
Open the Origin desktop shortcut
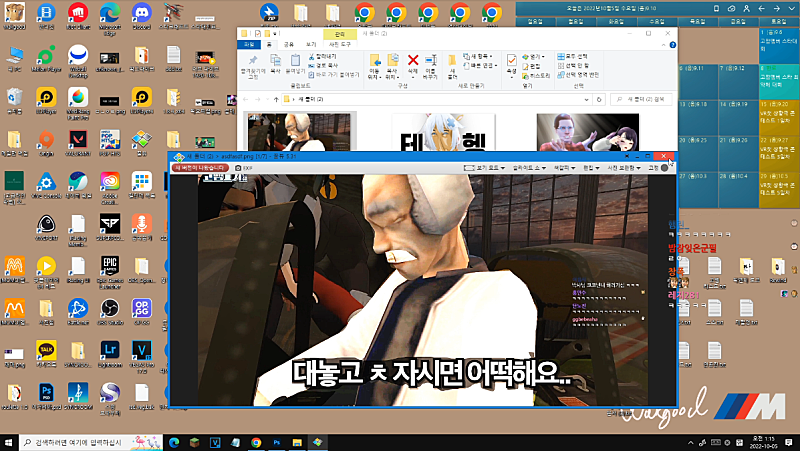click(x=46, y=143)
